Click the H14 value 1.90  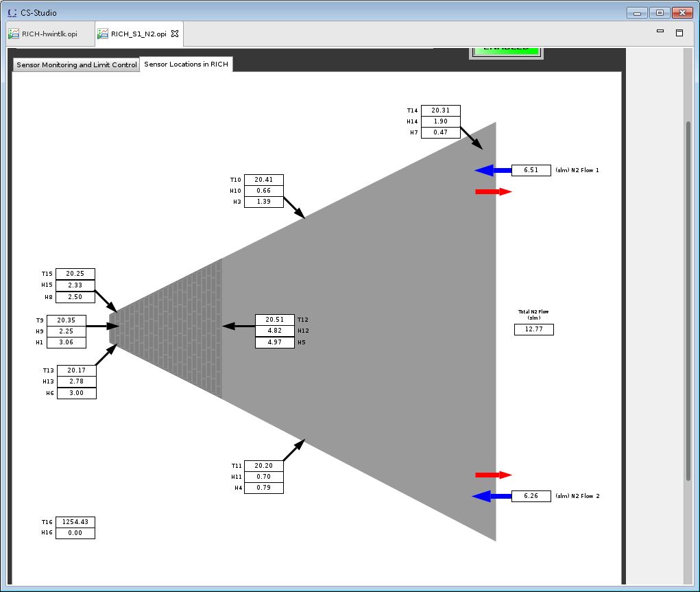(441, 121)
